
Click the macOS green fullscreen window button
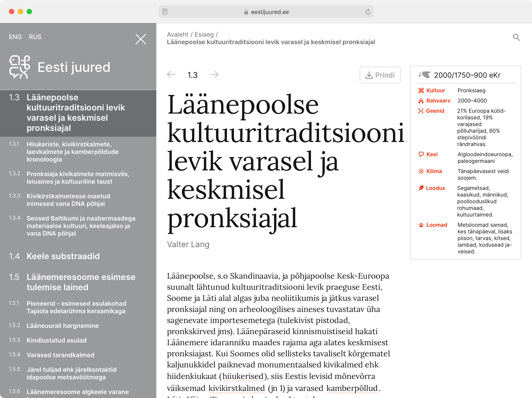[29, 12]
